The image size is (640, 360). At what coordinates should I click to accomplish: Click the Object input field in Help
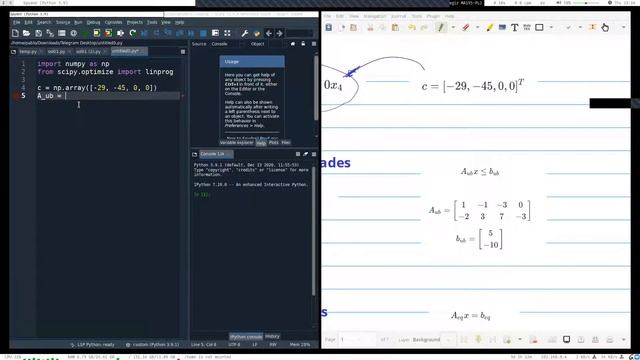276,44
